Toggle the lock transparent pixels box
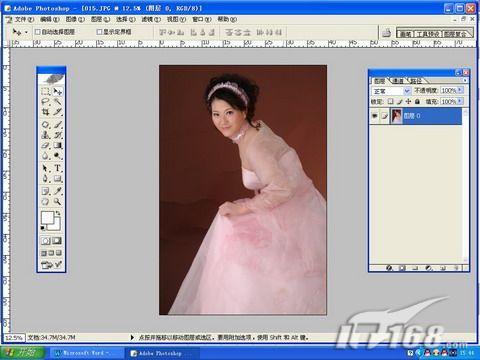 390,101
